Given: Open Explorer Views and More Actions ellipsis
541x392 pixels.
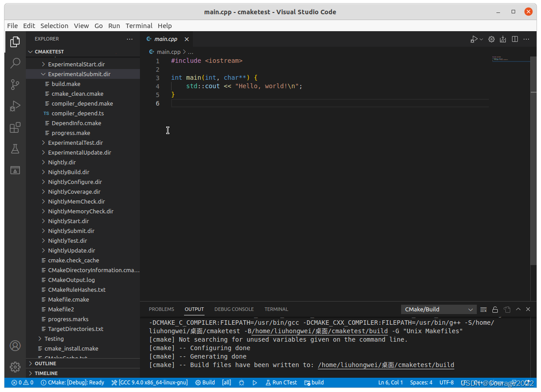Looking at the screenshot, I should point(130,39).
